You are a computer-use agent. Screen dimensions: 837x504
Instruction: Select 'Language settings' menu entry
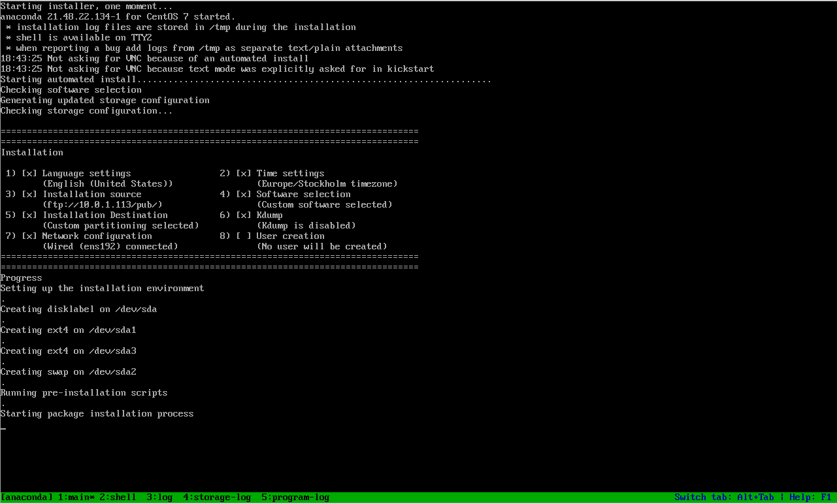point(86,174)
